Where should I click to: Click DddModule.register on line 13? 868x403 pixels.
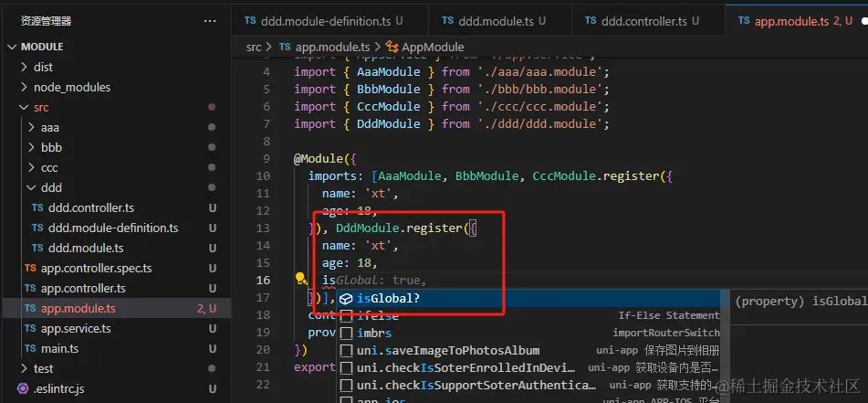[399, 228]
